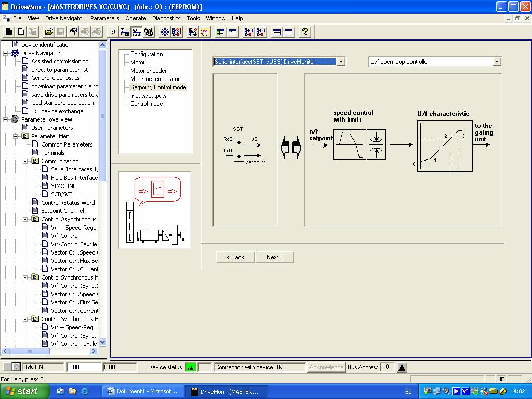Open the Parameters menu
The image size is (532, 399).
pyautogui.click(x=104, y=18)
